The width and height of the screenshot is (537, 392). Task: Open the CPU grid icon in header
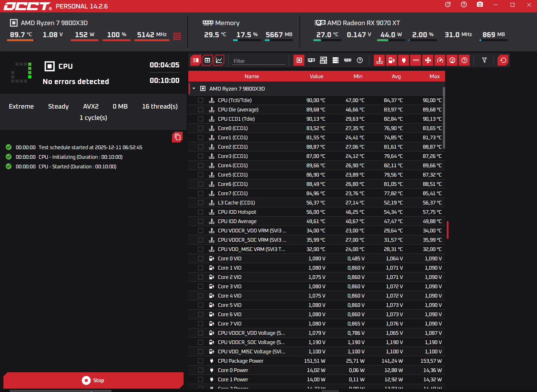(x=177, y=36)
